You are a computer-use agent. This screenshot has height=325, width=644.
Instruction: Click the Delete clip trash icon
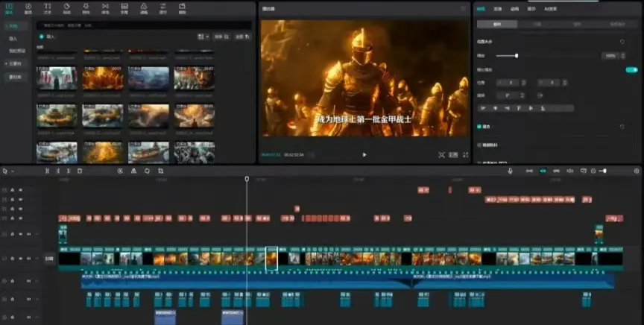coord(80,171)
